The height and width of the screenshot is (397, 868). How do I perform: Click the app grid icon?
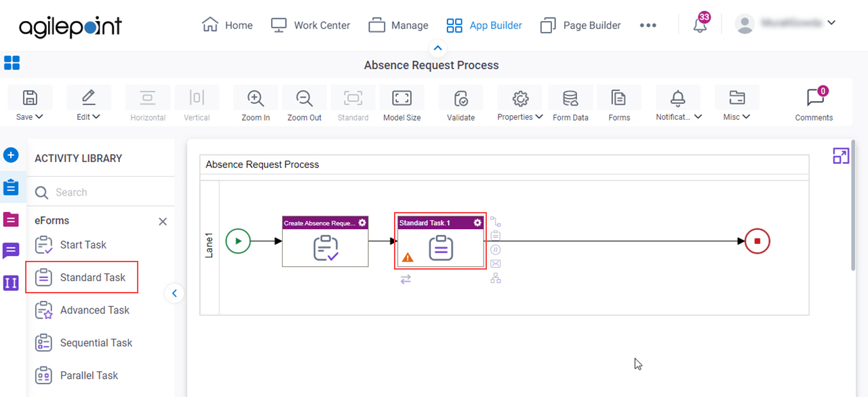[x=12, y=63]
